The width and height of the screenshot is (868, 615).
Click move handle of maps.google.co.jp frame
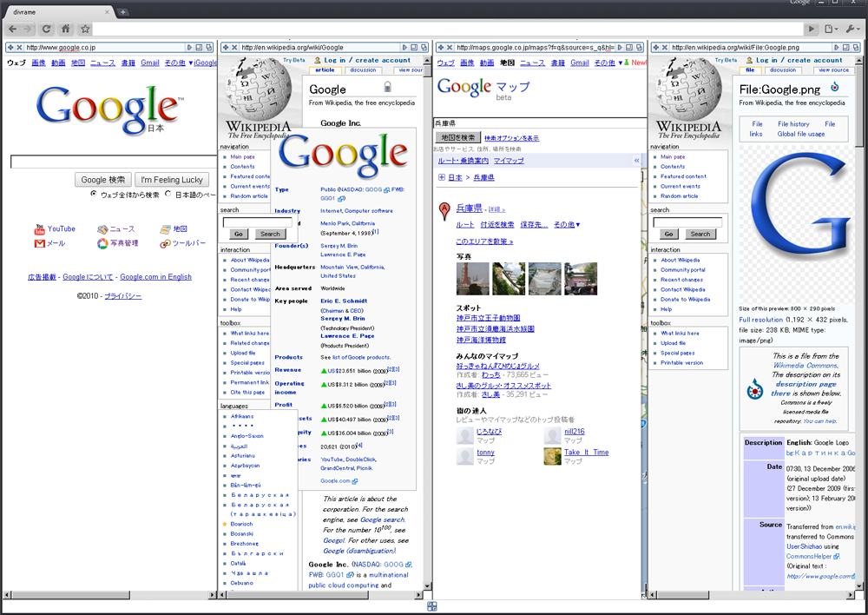click(440, 48)
